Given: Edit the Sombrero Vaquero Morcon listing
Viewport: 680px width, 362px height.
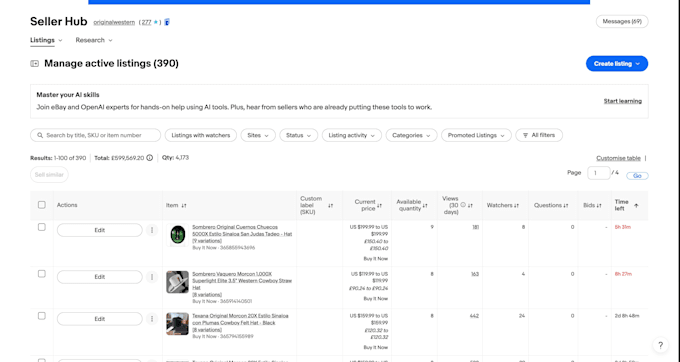Looking at the screenshot, I should [100, 277].
